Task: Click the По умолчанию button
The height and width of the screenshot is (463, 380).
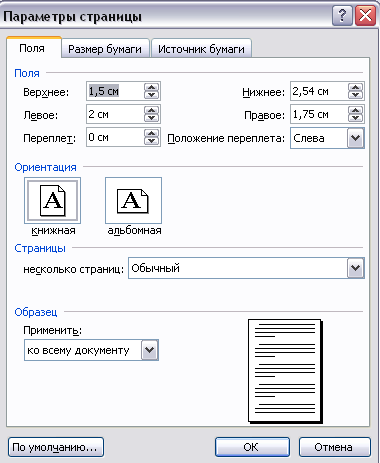Action: (x=56, y=447)
